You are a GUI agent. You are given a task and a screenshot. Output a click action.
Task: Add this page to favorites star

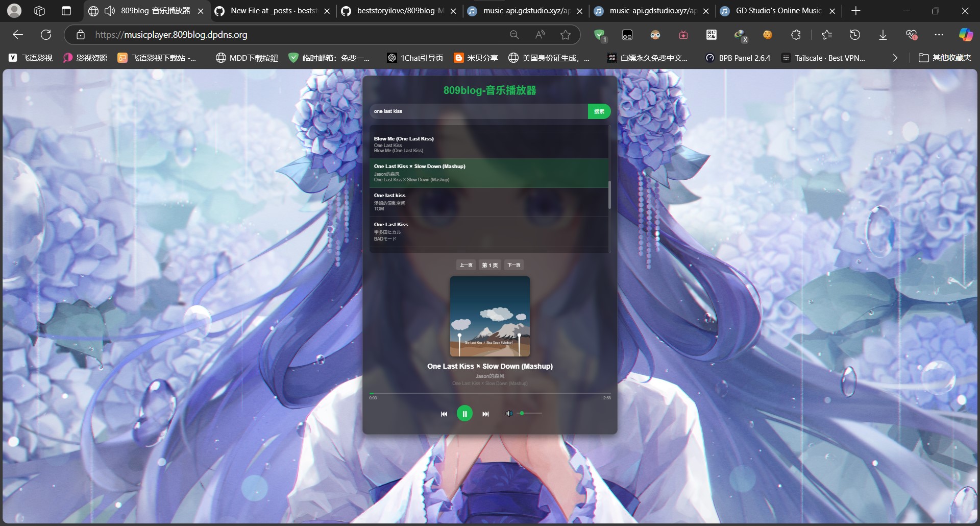click(x=566, y=35)
